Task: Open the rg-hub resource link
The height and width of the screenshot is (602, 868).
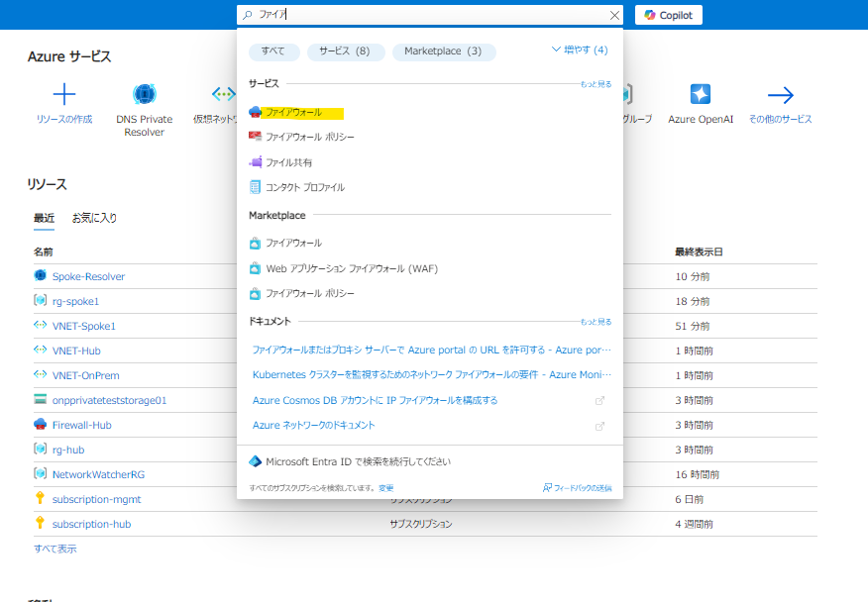Action: tap(68, 450)
